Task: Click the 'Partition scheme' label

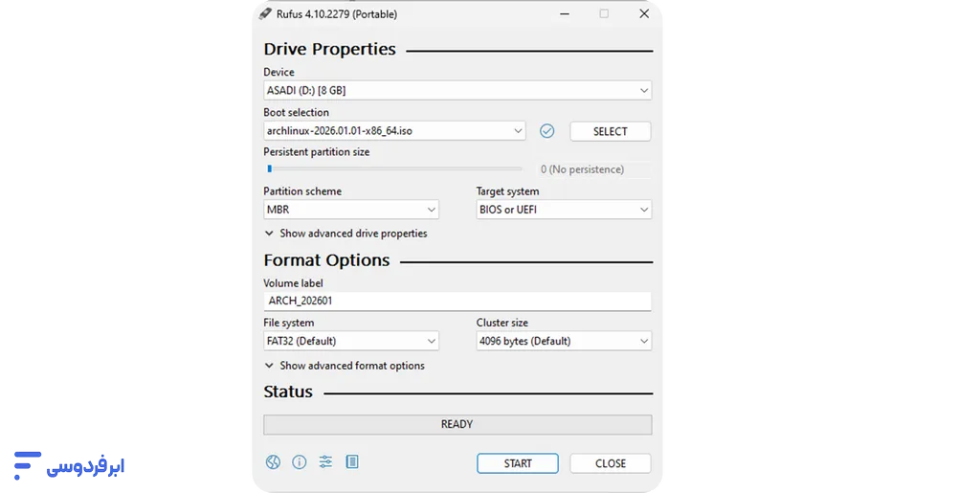Action: [x=302, y=191]
